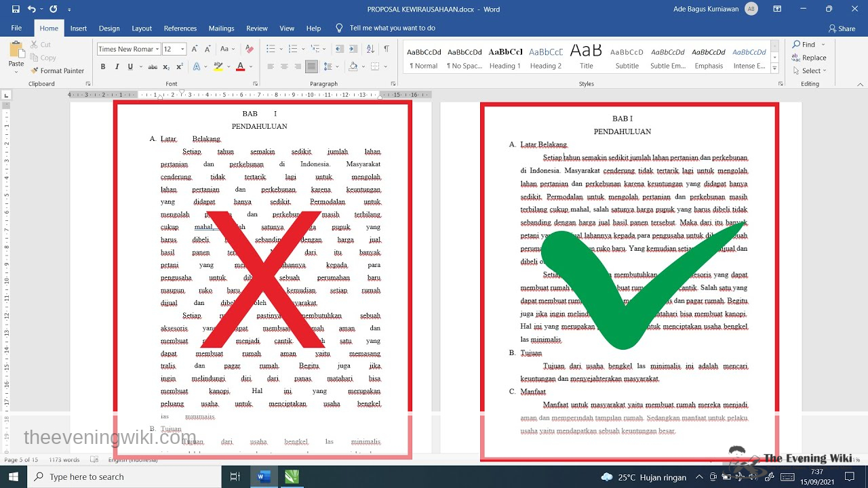Open font name dropdown Times New Roman
This screenshot has height=488, width=868.
[x=157, y=49]
